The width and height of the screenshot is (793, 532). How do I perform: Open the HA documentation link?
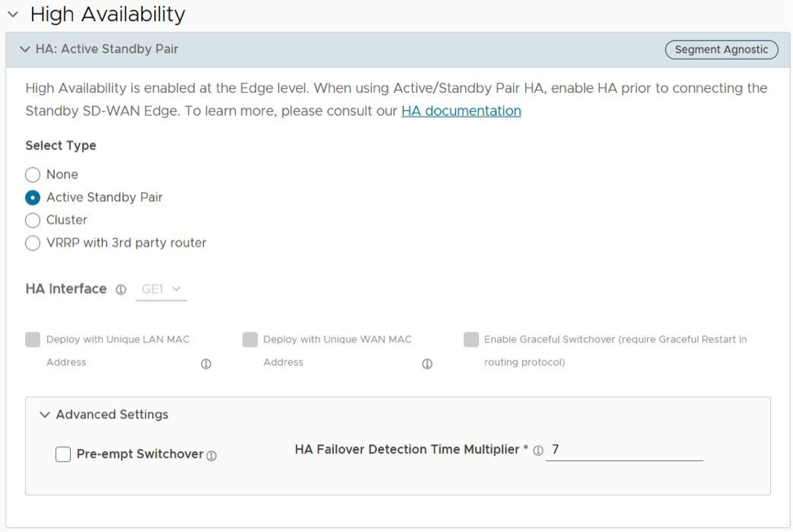(461, 111)
